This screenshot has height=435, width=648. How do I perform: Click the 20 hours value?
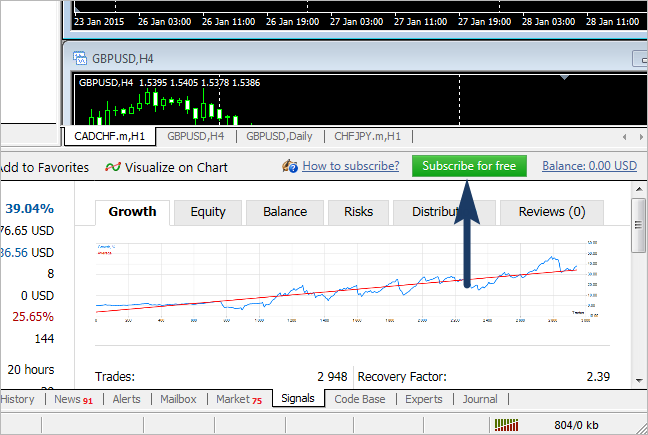(x=31, y=370)
